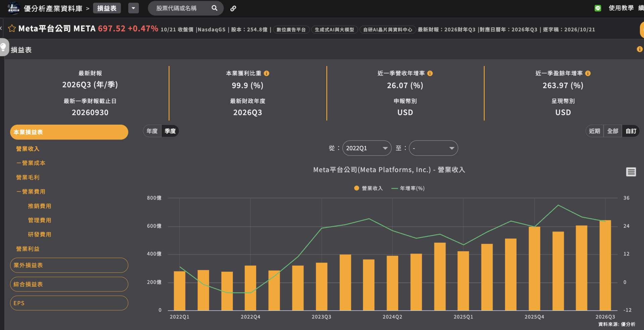
Task: Select 管理費用 in the sidebar
Action: pos(40,220)
